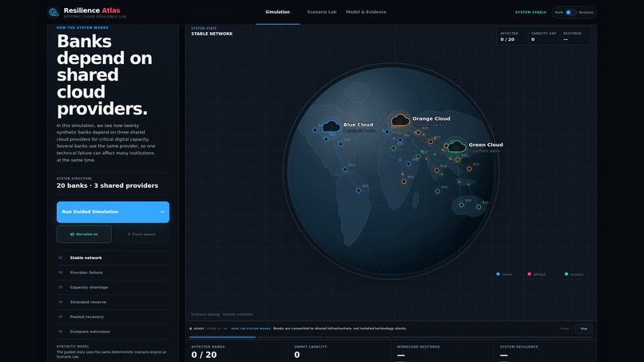
Task: Select scene 01 Stable network
Action: point(113,258)
